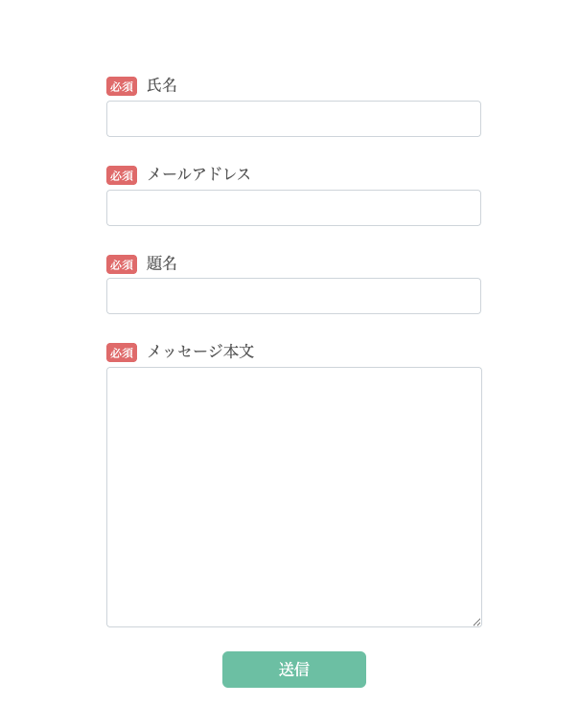Viewport: 579px width, 728px height.
Task: Click the 題名 label text
Action: point(162,263)
